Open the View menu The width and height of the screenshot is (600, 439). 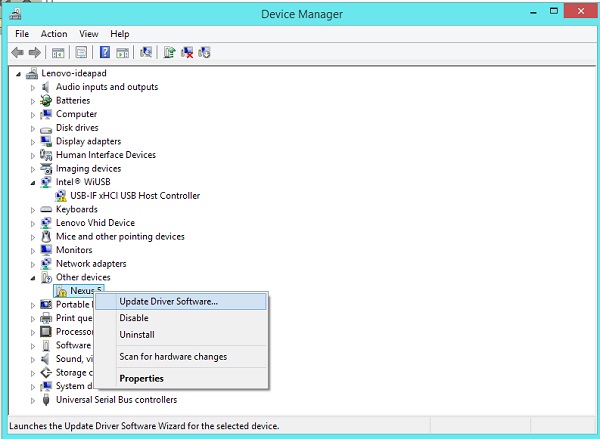[89, 34]
